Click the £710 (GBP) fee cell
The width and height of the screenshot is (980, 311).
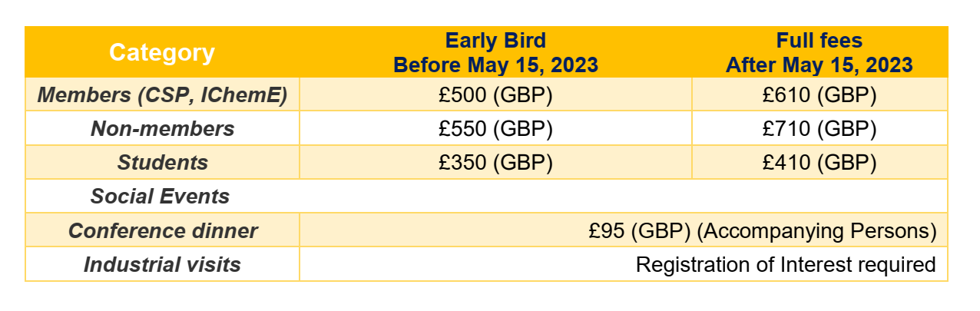pos(819,129)
